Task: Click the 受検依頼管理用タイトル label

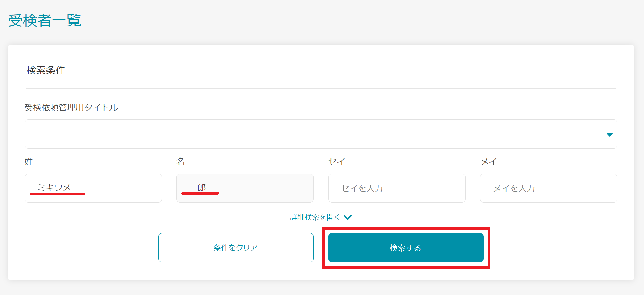Action: pyautogui.click(x=72, y=108)
